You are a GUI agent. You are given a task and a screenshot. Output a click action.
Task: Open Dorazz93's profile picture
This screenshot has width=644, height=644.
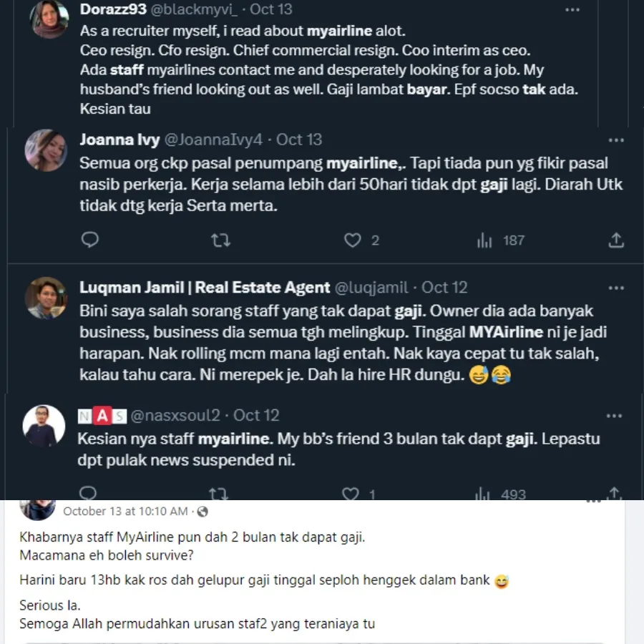point(49,19)
